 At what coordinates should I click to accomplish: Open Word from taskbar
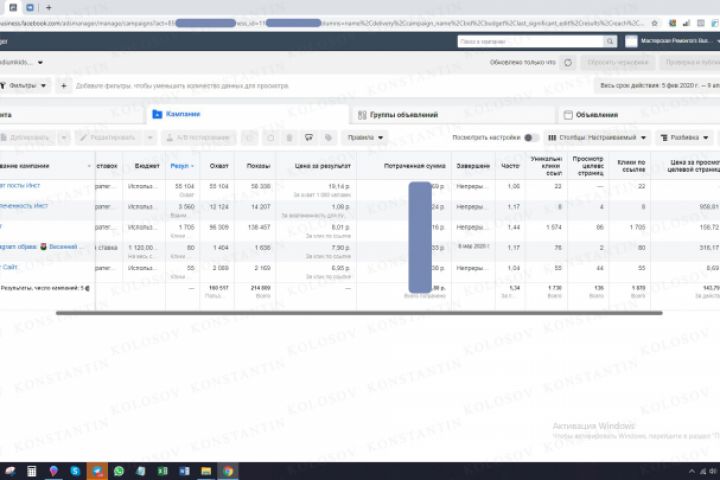(x=184, y=471)
